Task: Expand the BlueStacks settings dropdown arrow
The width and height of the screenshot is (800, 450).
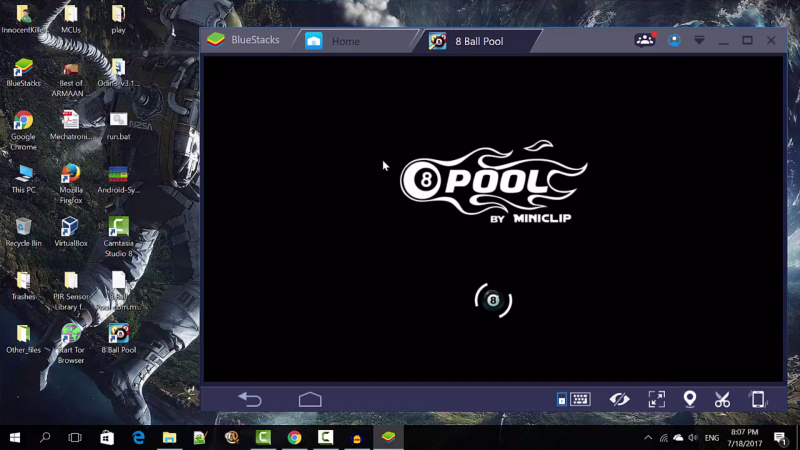Action: 699,40
